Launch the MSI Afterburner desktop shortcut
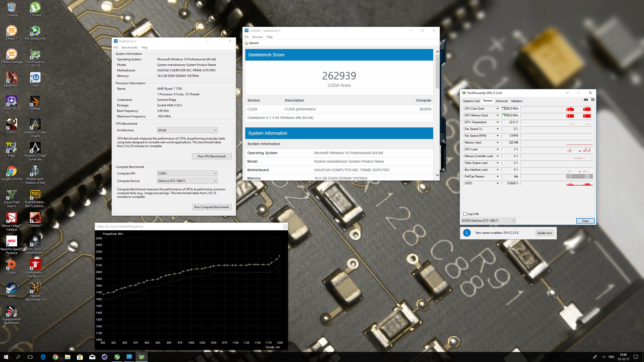This screenshot has width=644, height=362. click(35, 33)
